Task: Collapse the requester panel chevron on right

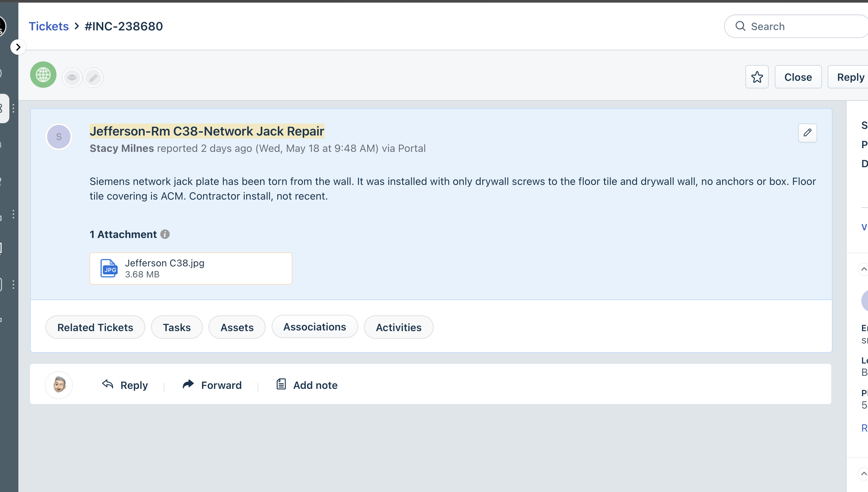Action: pos(864,269)
